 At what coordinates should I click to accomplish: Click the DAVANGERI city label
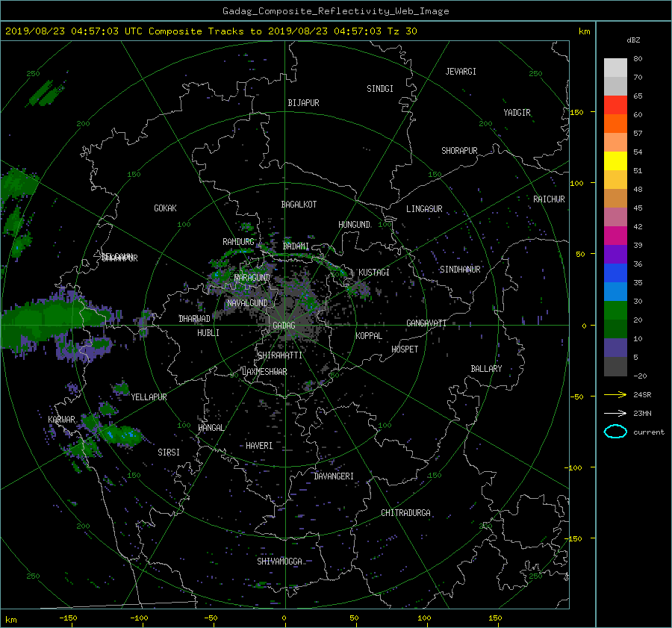coord(334,476)
